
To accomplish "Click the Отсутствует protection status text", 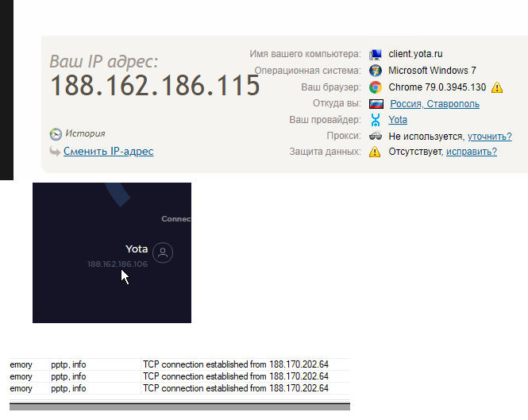I will (x=415, y=152).
